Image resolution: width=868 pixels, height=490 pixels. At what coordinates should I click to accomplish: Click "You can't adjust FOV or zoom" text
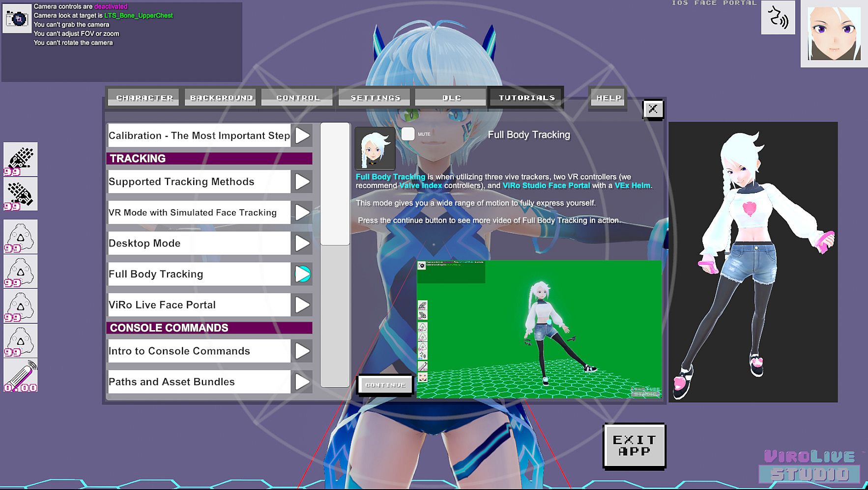[x=76, y=33]
